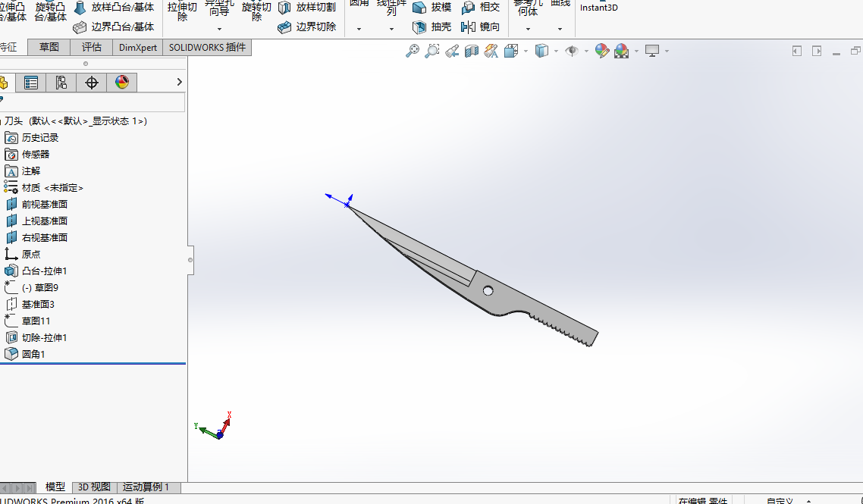The width and height of the screenshot is (863, 504).
Task: Click View Orientation cube icon
Action: [x=511, y=52]
